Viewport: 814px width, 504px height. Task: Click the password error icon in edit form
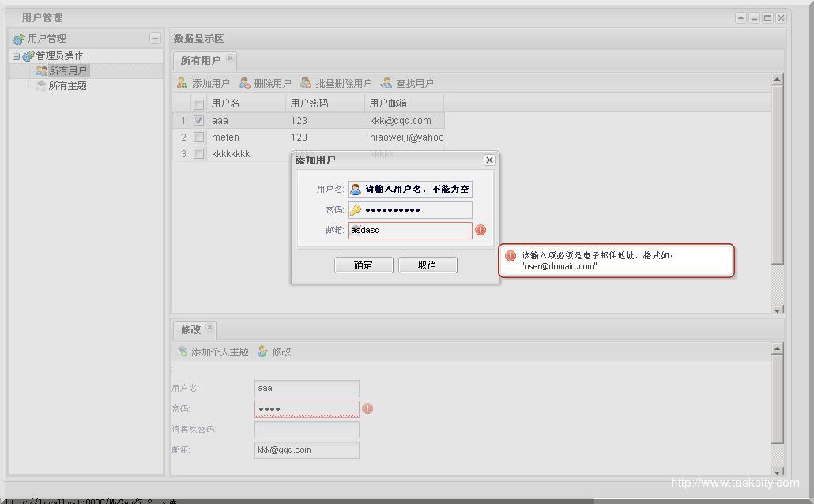point(367,408)
